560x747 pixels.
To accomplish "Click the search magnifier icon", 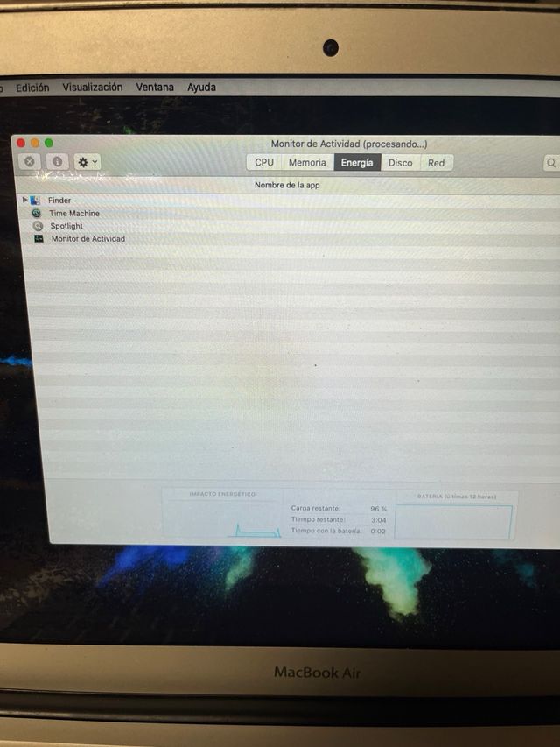I will 551,163.
